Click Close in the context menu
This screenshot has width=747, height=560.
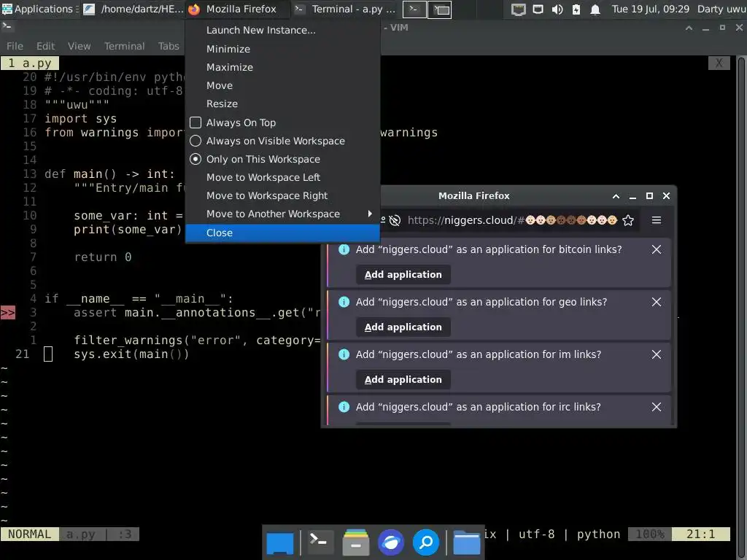[x=282, y=233]
